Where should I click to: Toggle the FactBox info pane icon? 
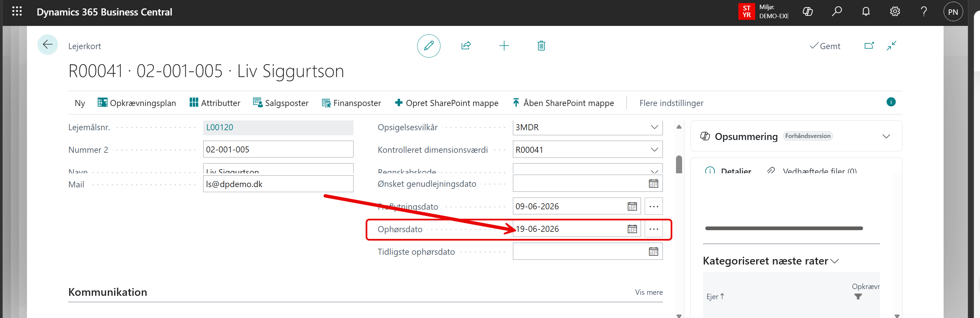pyautogui.click(x=891, y=102)
